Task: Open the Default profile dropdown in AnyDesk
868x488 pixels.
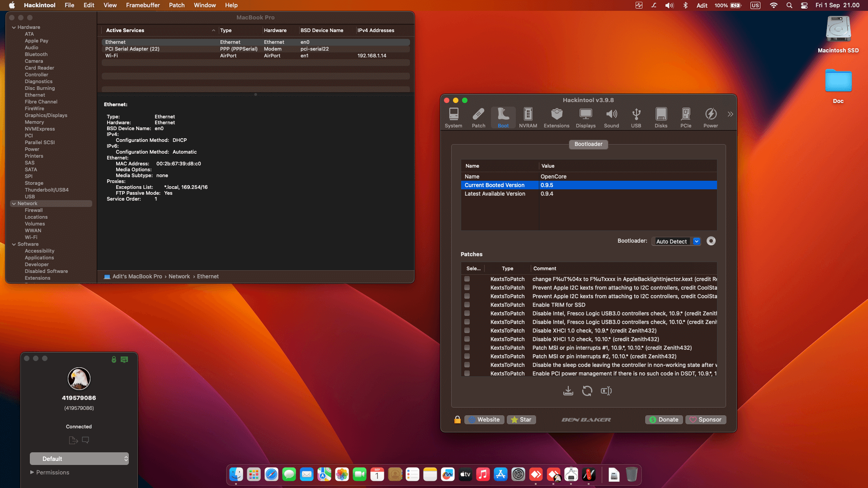Action: click(x=79, y=458)
